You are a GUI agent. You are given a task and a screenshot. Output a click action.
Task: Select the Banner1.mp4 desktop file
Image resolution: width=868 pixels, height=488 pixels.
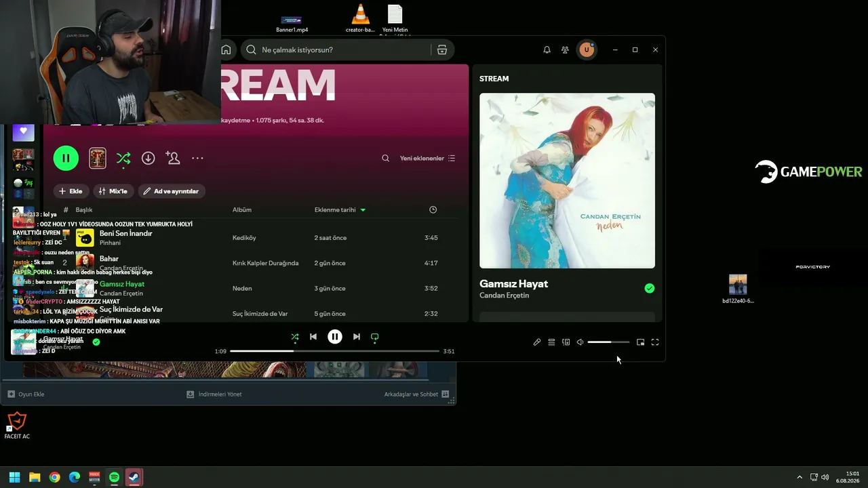[x=292, y=23]
